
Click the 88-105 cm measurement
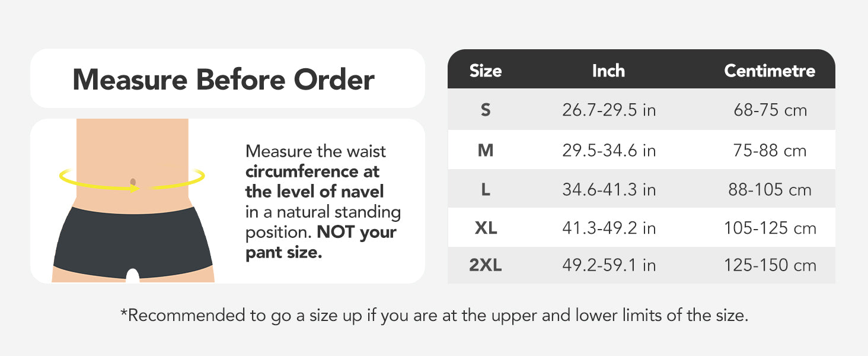770,190
